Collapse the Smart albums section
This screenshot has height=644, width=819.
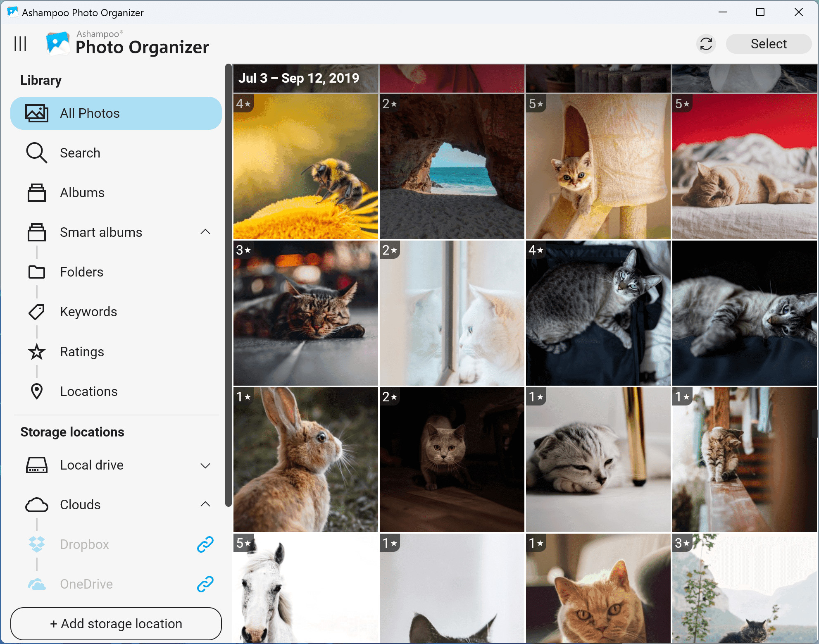point(205,232)
